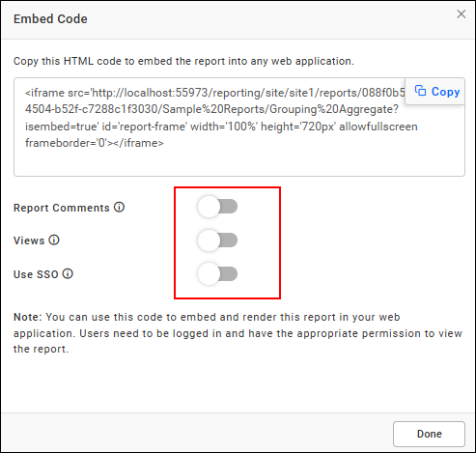Viewport: 476px width, 453px height.
Task: Click the 'Copy this HTML code' instruction text
Action: coord(183,61)
